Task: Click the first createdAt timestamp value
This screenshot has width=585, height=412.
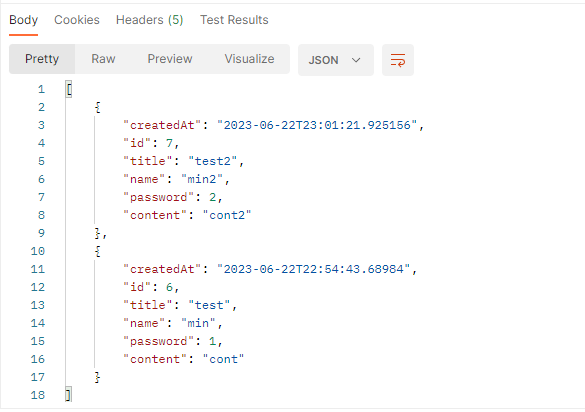Action: 317,125
